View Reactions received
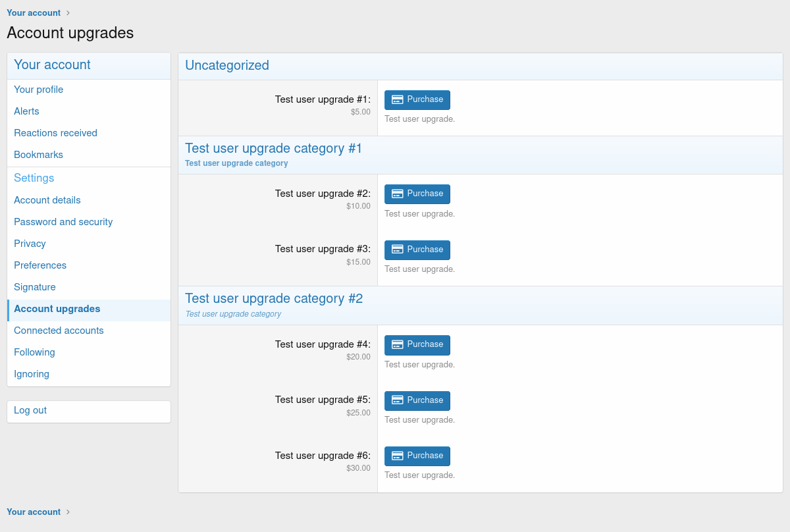 (56, 133)
